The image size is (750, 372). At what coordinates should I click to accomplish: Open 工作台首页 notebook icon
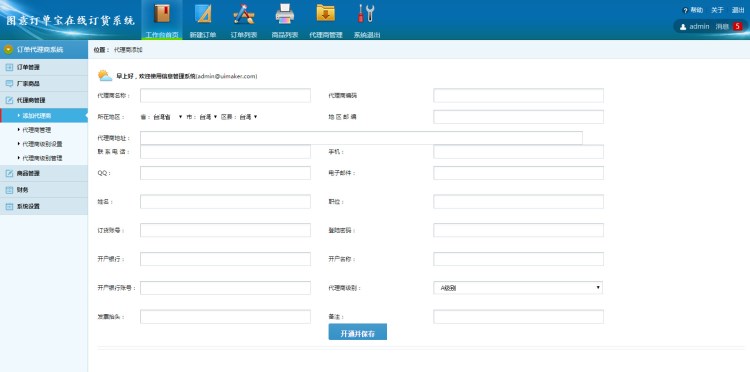162,14
